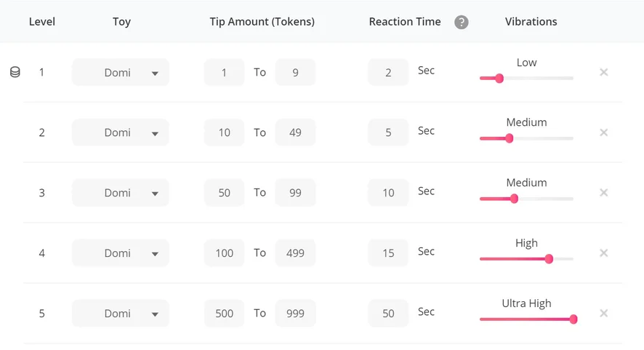This screenshot has height=350, width=644.
Task: Focus the level 5 reaction time input of 50
Action: tap(388, 314)
